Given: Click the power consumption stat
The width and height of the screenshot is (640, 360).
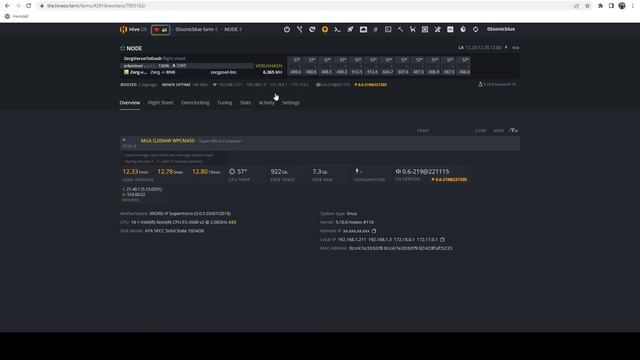Looking at the screenshot, I should click(x=369, y=174).
